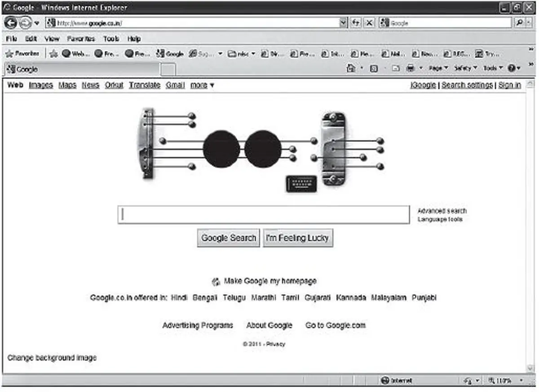Stop loading with the X Stop icon
The height and width of the screenshot is (392, 539).
coord(369,22)
